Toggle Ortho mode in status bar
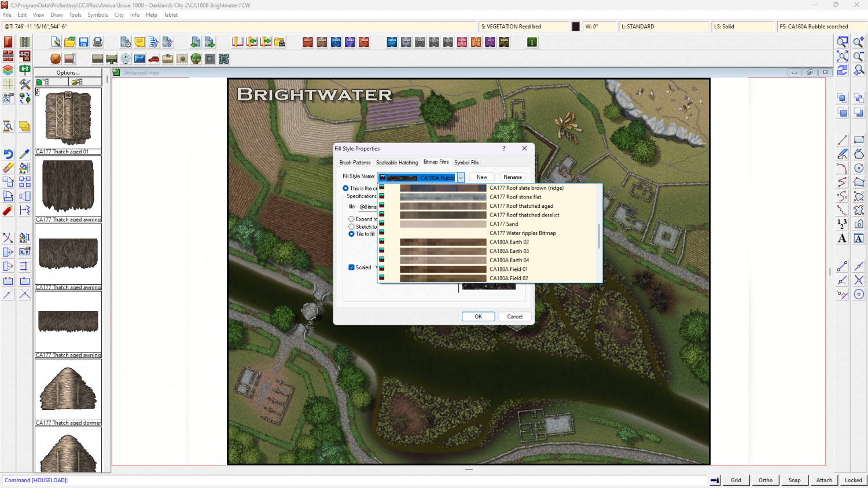 point(765,480)
